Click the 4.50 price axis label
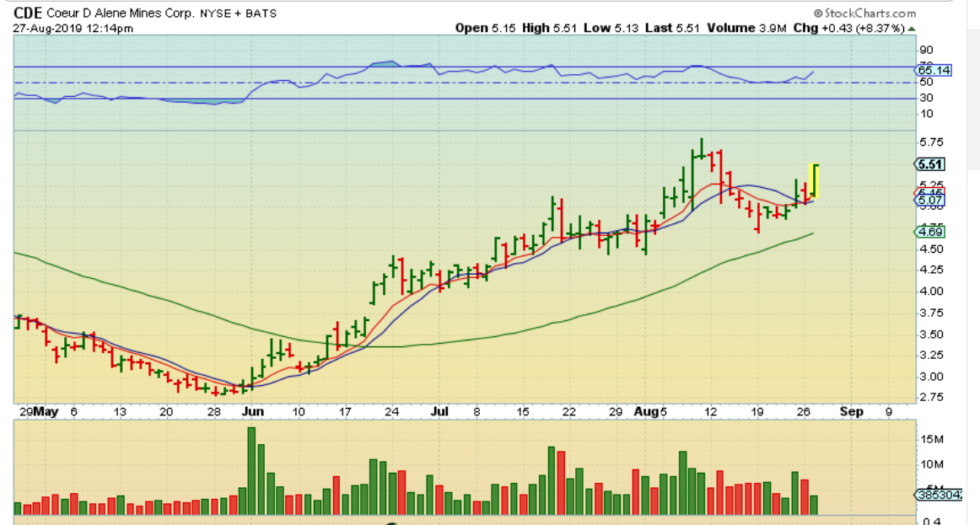 [931, 249]
